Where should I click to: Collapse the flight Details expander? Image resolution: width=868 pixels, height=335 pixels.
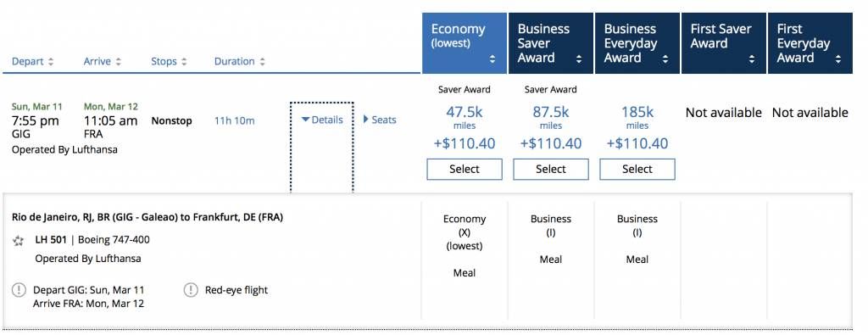322,120
